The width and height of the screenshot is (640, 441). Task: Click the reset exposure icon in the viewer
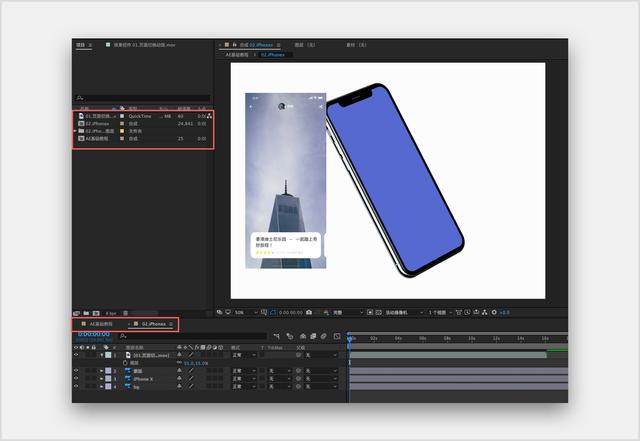494,312
